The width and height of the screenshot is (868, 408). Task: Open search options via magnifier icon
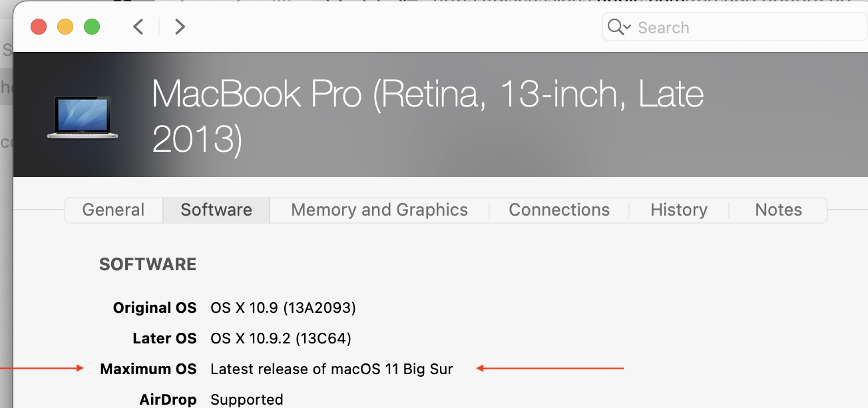point(618,27)
